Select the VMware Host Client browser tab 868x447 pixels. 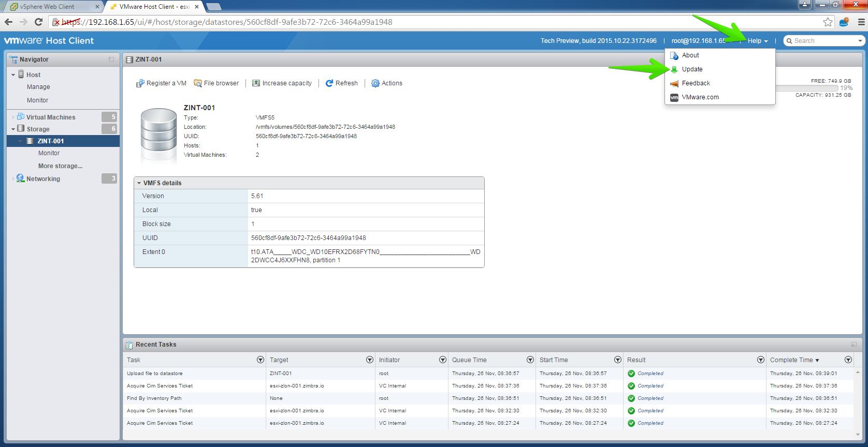pos(154,7)
